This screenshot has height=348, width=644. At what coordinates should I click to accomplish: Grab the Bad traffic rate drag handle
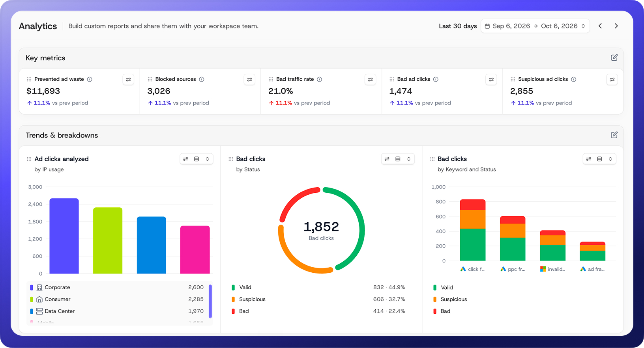[x=271, y=79]
